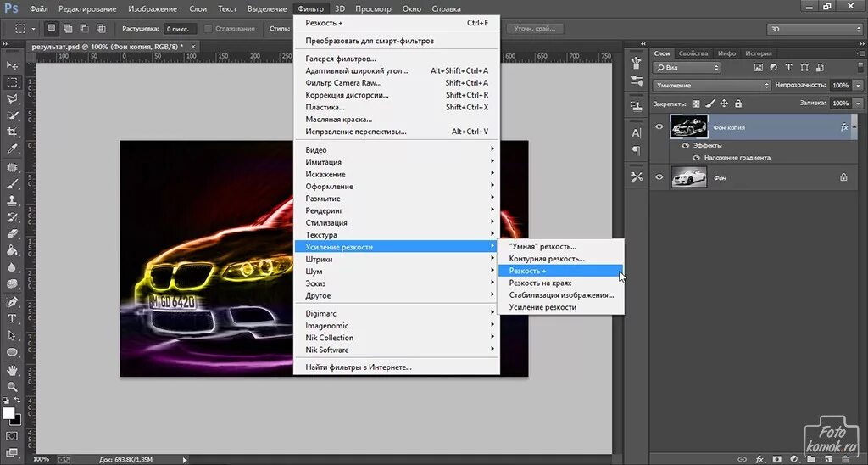This screenshot has height=465, width=868.
Task: Open the Tool presets panel icon
Action: coord(637,176)
